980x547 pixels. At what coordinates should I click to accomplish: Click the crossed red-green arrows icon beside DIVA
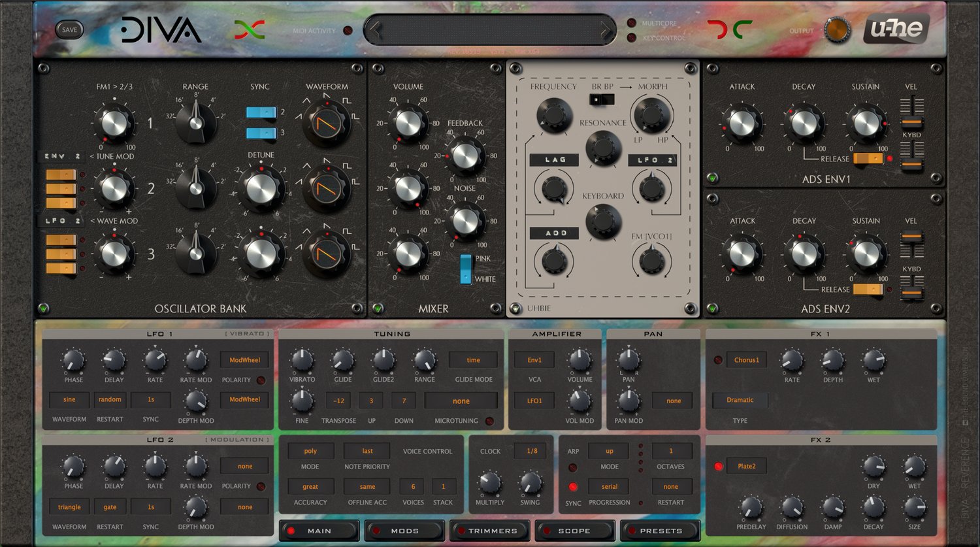[250, 30]
